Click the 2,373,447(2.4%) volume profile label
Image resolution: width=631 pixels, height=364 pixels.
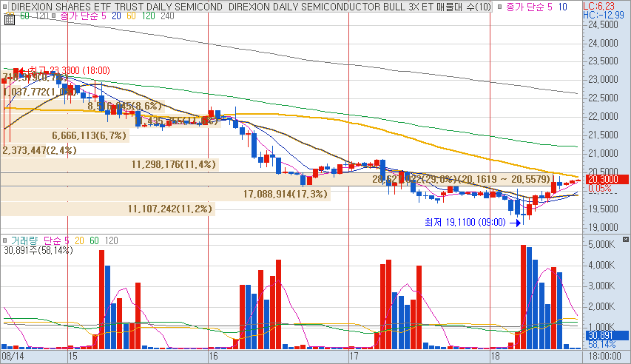pos(39,151)
